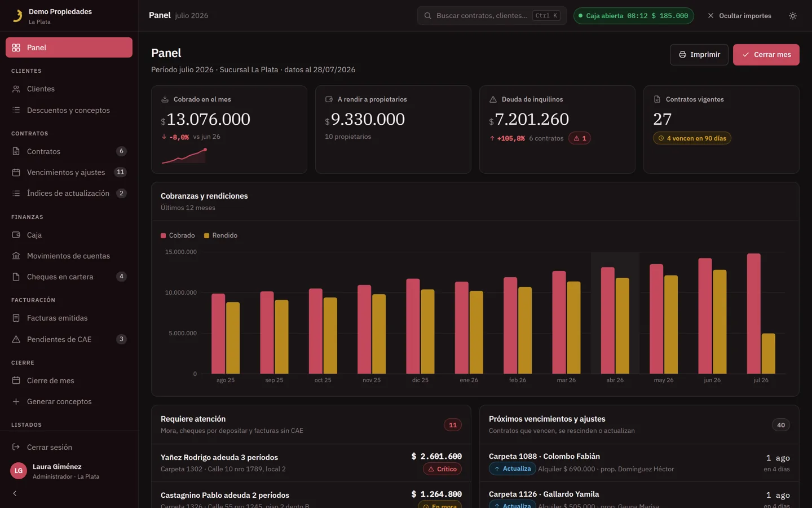Toggle the Rendido legend series
This screenshot has height=508, width=812.
[x=220, y=235]
